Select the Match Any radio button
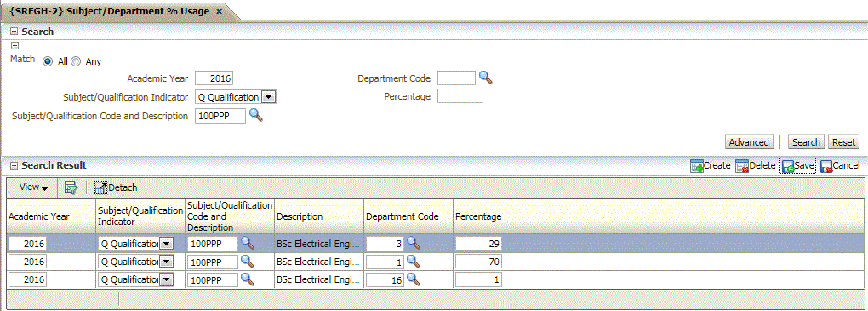 pos(76,61)
